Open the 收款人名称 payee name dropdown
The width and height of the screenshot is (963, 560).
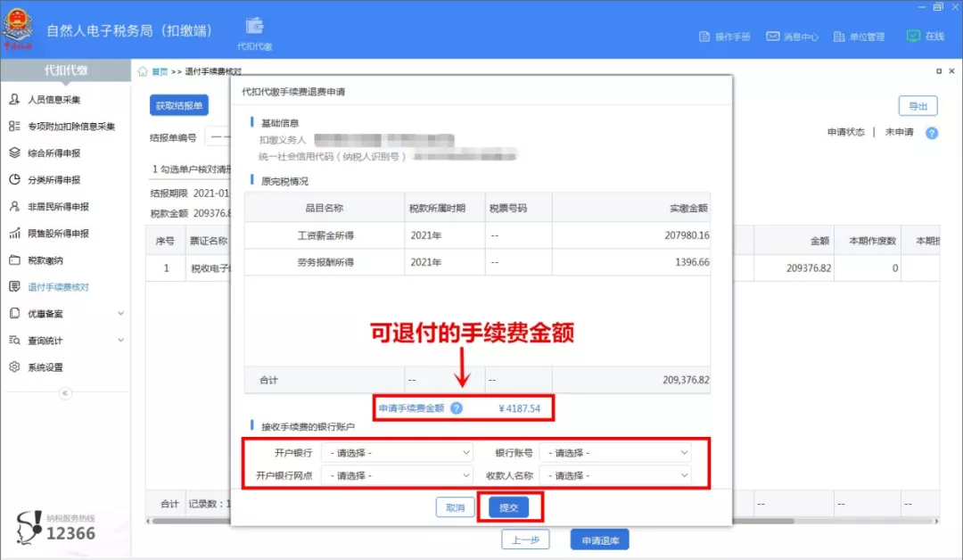616,474
